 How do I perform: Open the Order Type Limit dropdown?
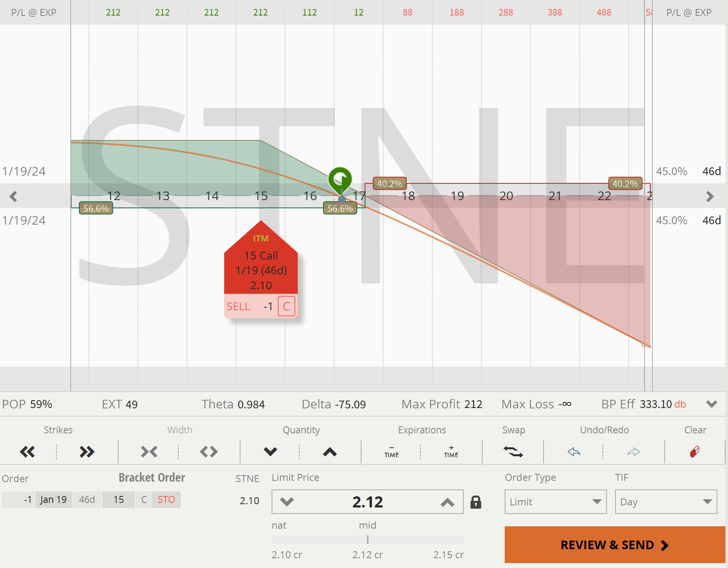pos(555,502)
